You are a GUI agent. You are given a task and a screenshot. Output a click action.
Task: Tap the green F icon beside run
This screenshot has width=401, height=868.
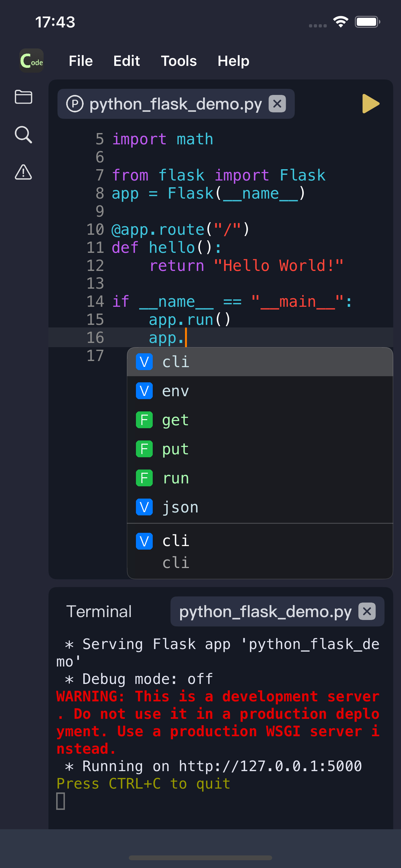tap(144, 478)
